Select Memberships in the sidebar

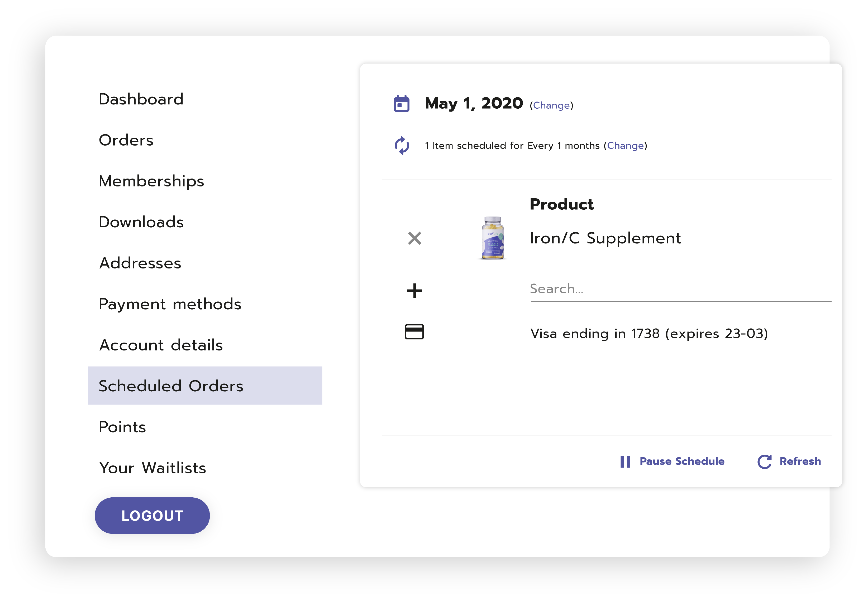click(x=151, y=181)
